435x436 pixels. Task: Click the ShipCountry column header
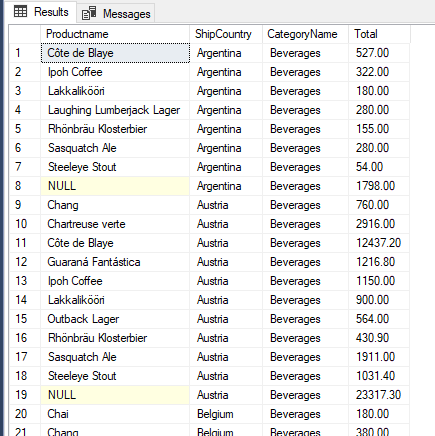click(226, 34)
